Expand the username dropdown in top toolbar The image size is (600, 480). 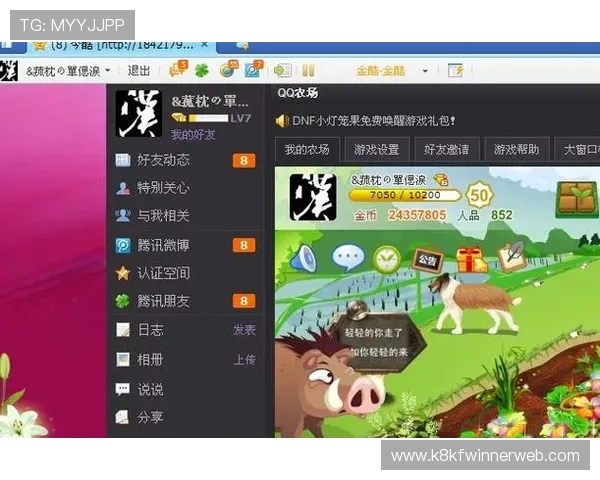click(x=108, y=70)
